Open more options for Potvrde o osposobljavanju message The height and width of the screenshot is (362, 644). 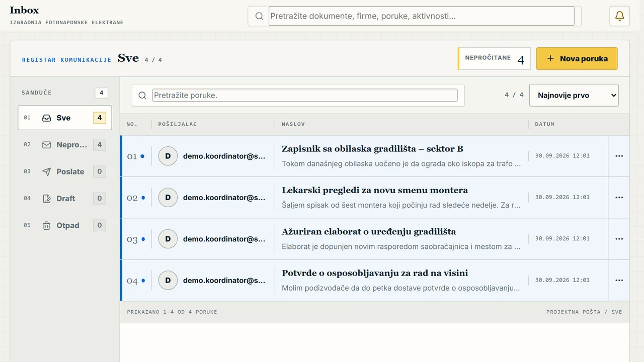point(619,281)
